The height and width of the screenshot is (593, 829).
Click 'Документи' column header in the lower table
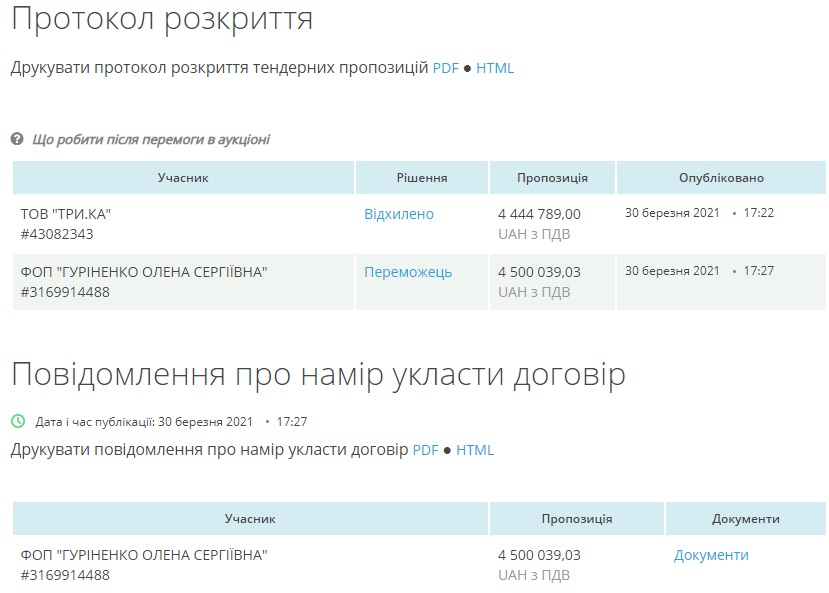click(x=745, y=519)
